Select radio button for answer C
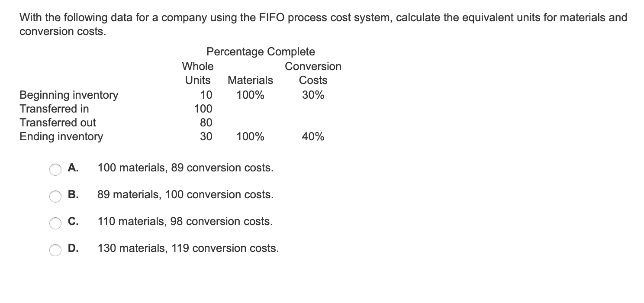Image resolution: width=644 pixels, height=303 pixels. pyautogui.click(x=55, y=223)
